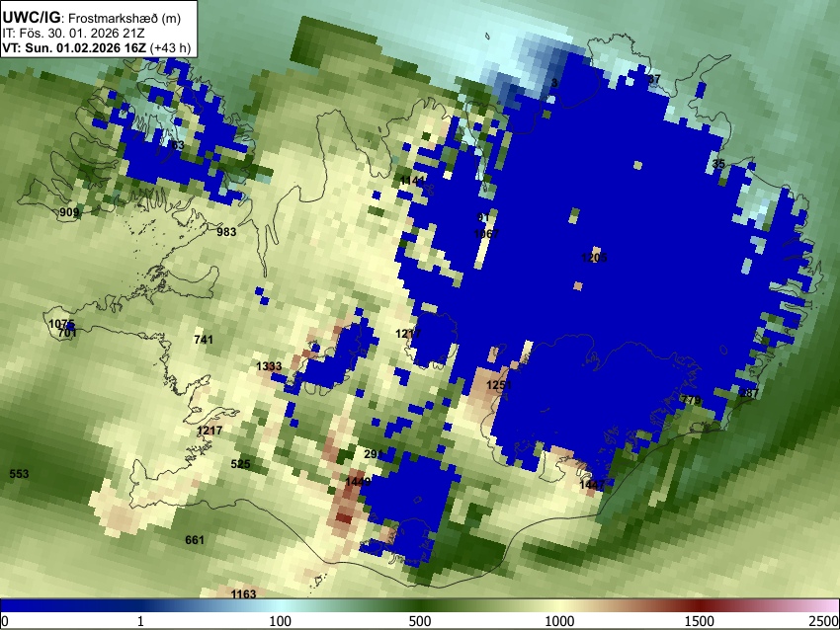The height and width of the screenshot is (630, 840).
Task: Click the color scale label 500
Action: [419, 621]
